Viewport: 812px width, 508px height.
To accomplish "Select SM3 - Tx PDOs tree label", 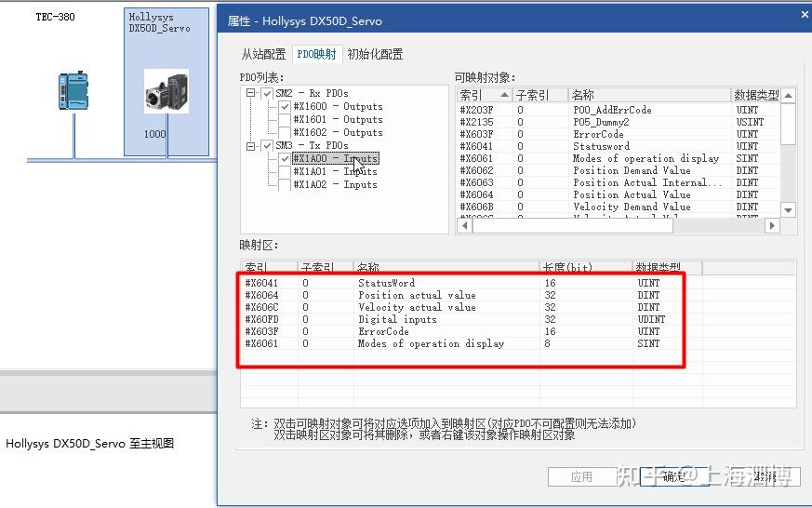I will [312, 145].
